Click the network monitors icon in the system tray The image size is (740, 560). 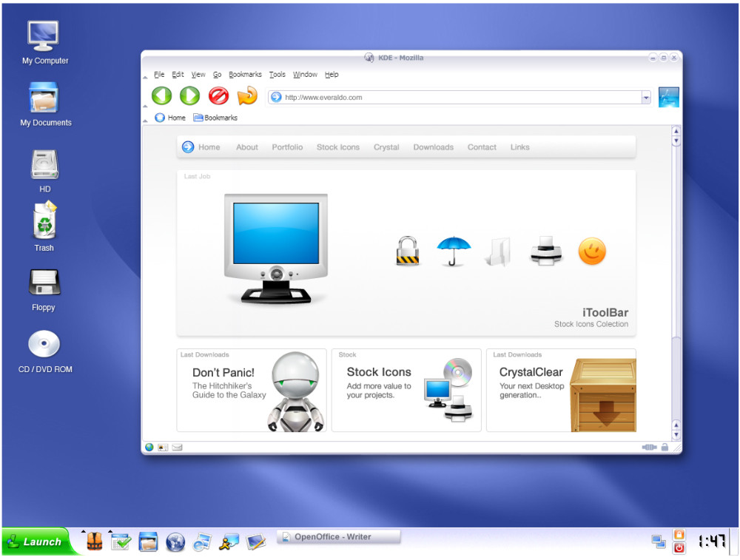[x=659, y=542]
